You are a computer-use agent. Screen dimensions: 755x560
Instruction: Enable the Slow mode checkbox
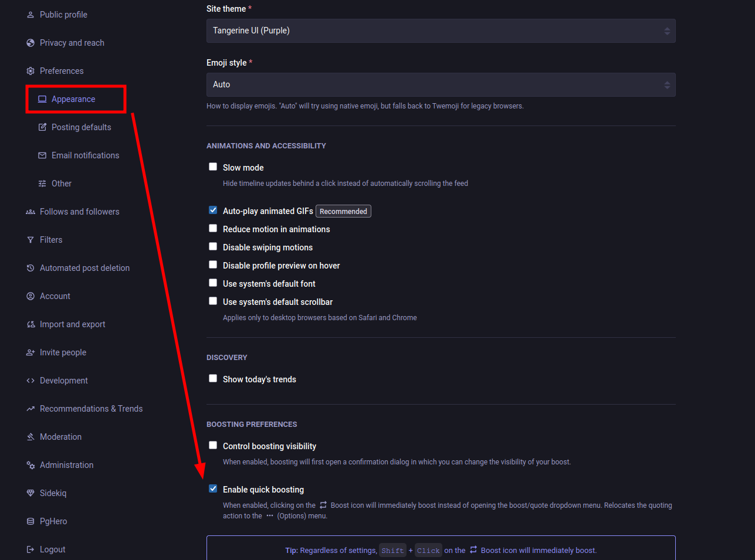point(213,167)
